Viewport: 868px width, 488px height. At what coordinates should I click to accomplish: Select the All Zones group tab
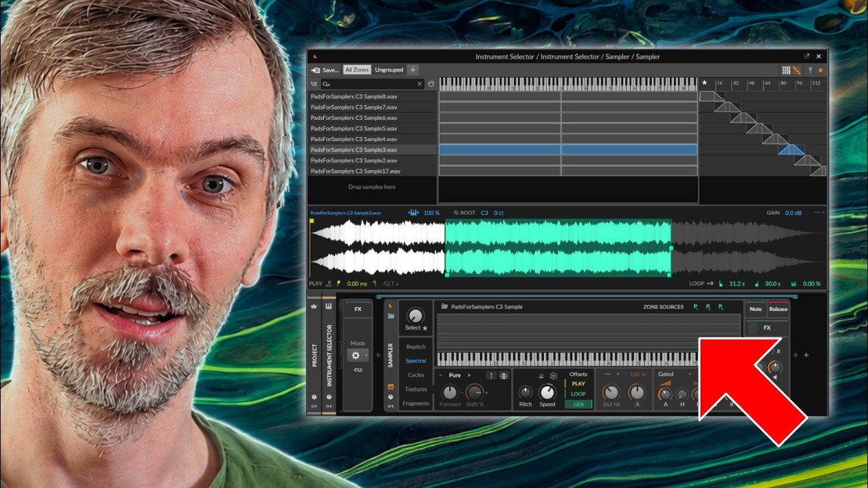point(357,70)
